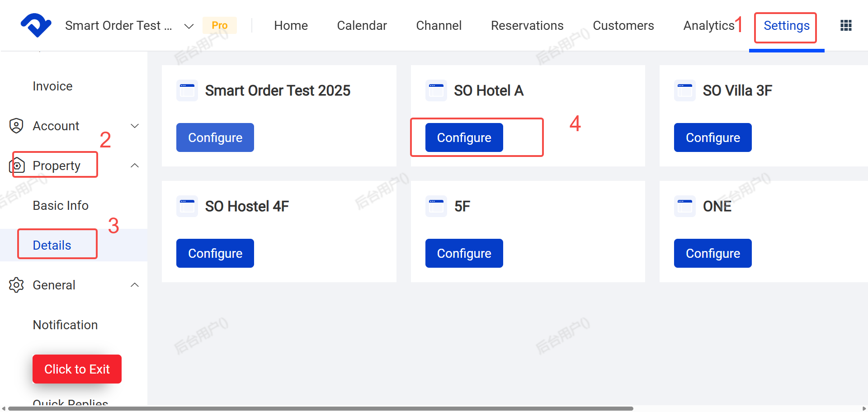Click the ONE card title
Viewport: 868px width, 412px height.
tap(717, 206)
